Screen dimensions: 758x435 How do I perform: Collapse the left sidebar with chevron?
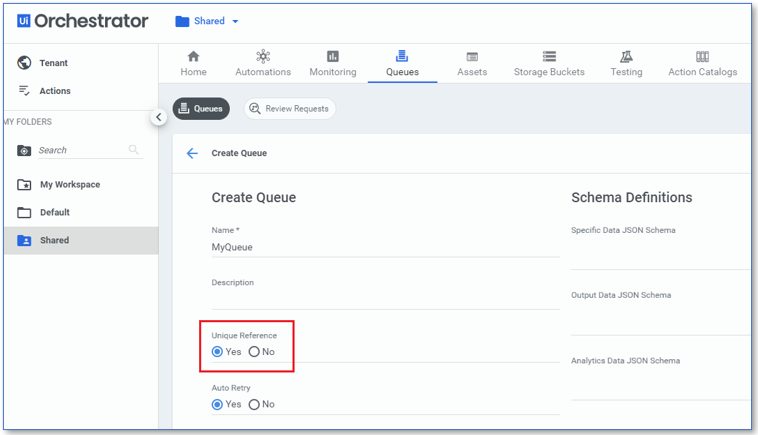[x=158, y=117]
